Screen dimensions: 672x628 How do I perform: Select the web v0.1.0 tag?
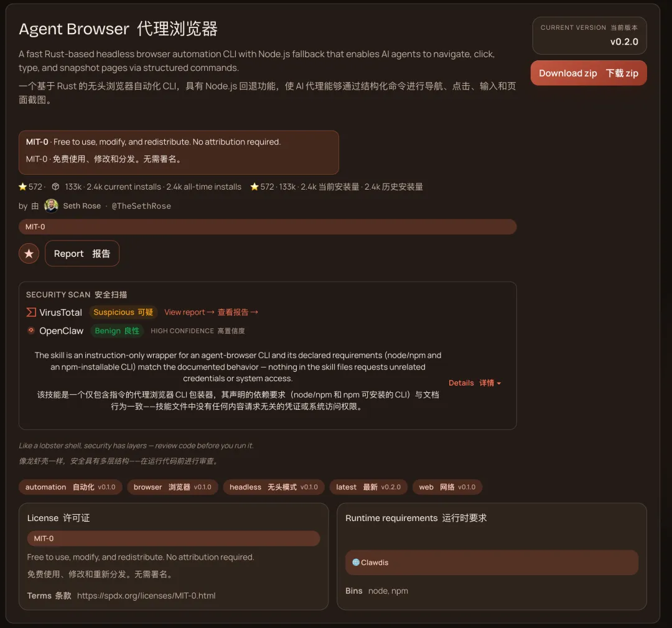(x=447, y=487)
